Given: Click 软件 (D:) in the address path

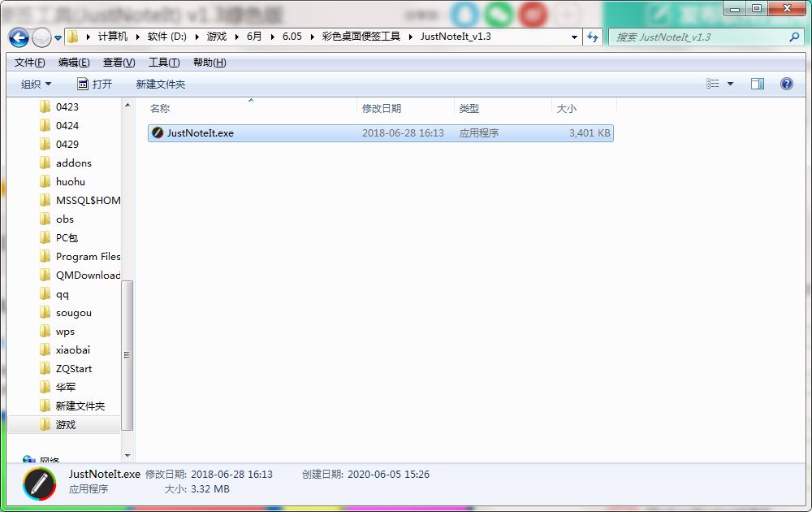Looking at the screenshot, I should (x=166, y=37).
